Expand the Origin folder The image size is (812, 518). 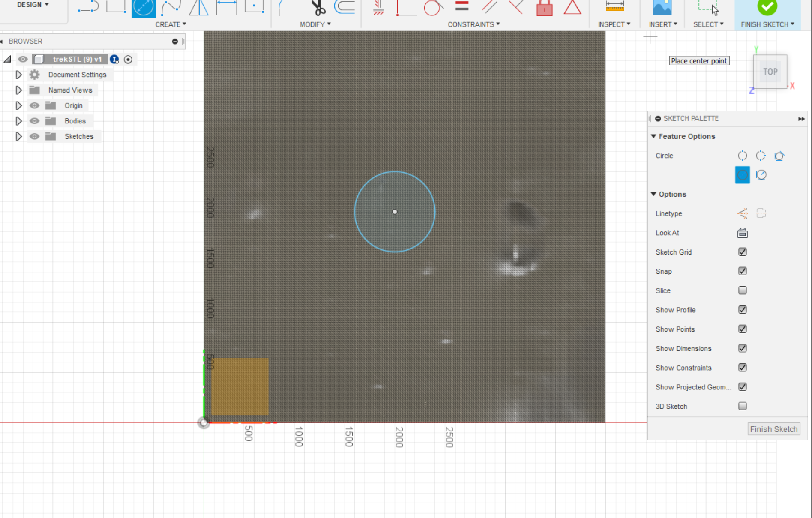coord(18,105)
